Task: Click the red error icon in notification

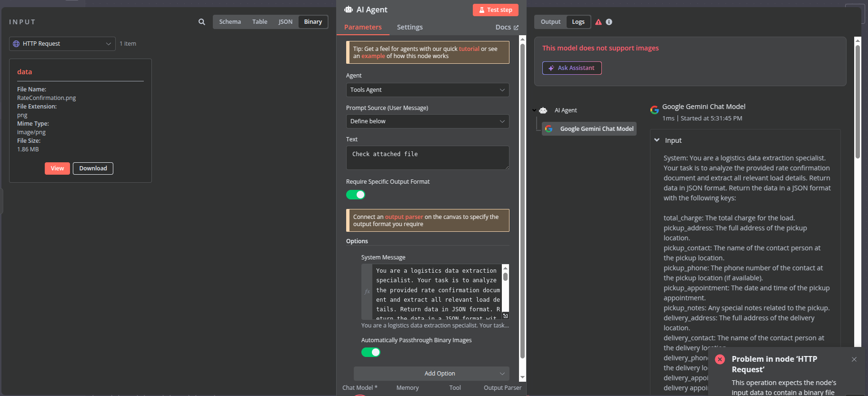Action: (720, 359)
